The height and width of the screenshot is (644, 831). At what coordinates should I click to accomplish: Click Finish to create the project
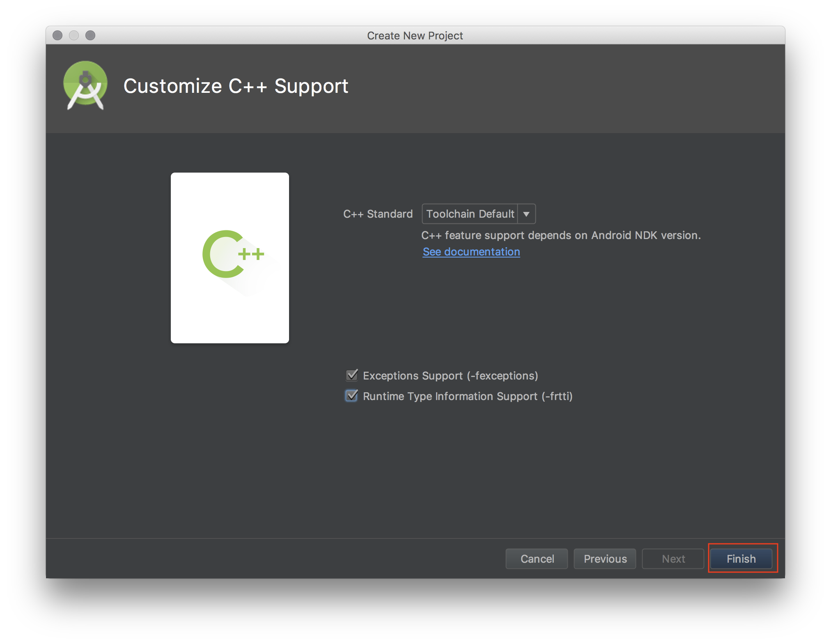(x=741, y=559)
